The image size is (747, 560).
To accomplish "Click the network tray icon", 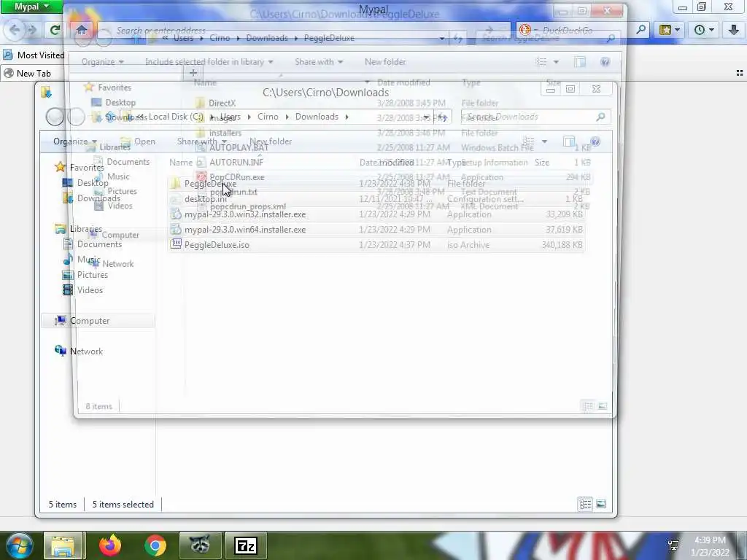I will click(x=673, y=545).
